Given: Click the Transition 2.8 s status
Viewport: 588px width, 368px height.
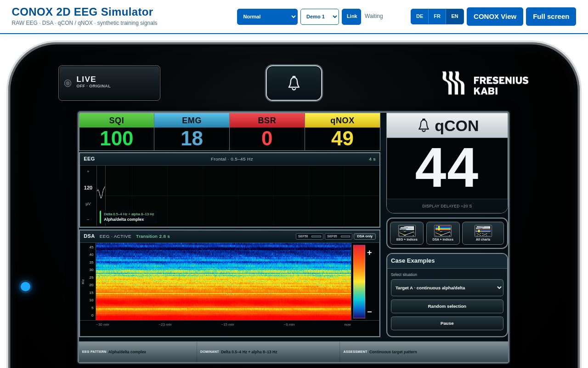Looking at the screenshot, I should point(153,236).
